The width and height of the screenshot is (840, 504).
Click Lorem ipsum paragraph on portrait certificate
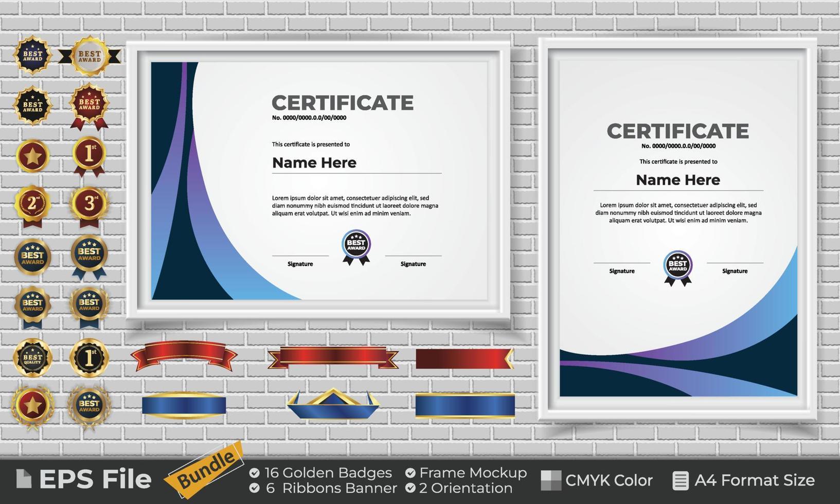pyautogui.click(x=678, y=212)
